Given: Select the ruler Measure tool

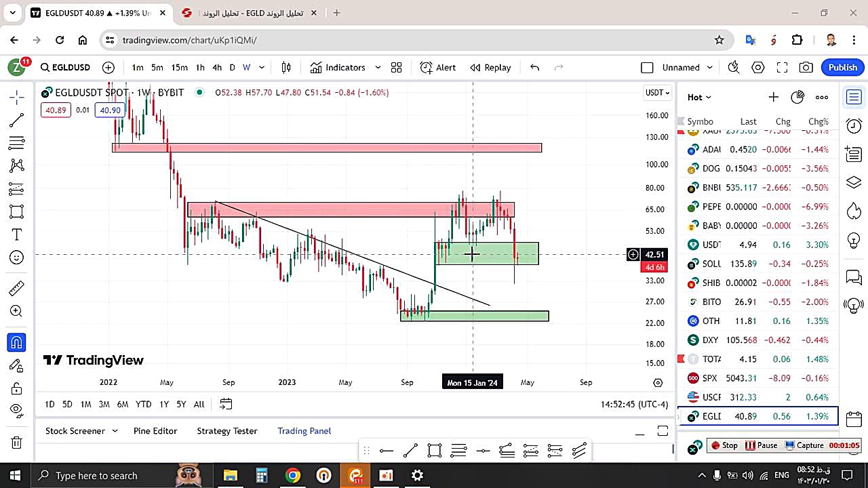Looking at the screenshot, I should (17, 289).
